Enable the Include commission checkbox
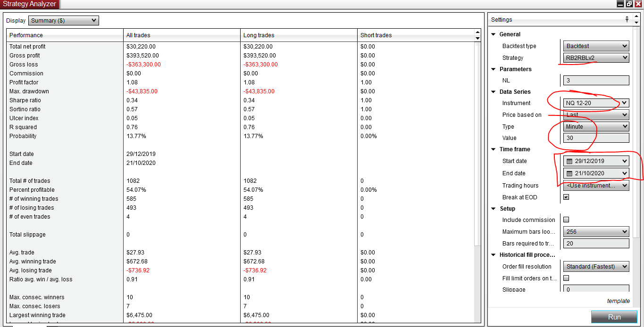The image size is (644, 327). pyautogui.click(x=567, y=220)
